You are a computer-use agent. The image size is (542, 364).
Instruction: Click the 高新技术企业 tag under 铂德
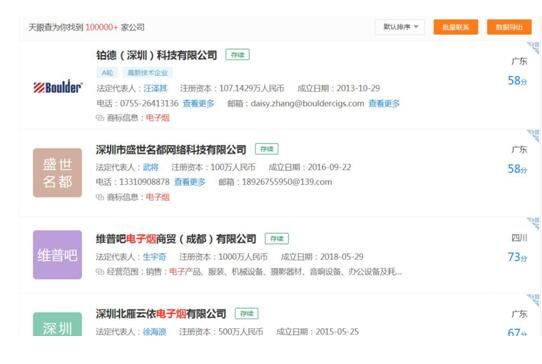148,73
